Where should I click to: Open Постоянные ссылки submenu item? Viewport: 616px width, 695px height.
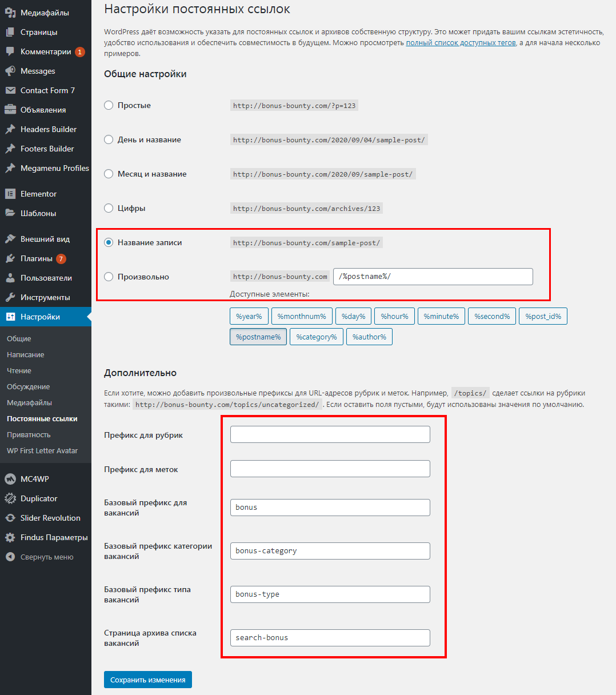[x=42, y=419]
